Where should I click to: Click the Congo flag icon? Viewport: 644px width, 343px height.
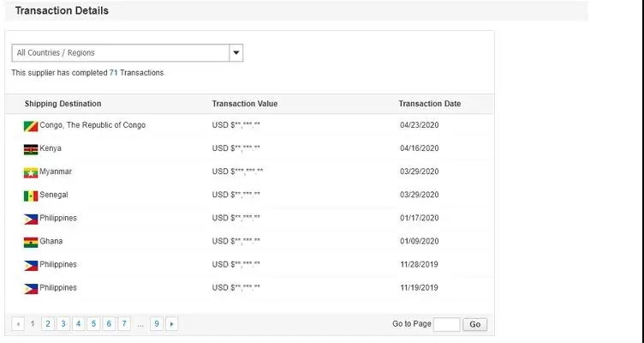coord(31,126)
